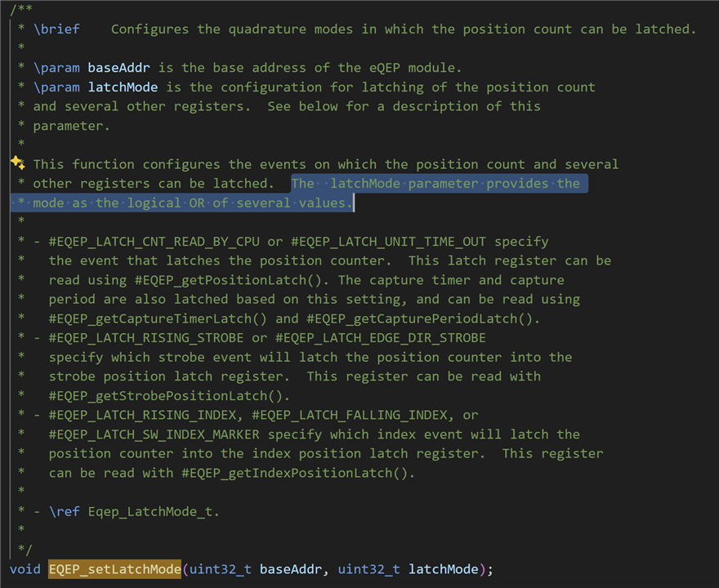
Task: Click the Eqep_LatchMode_t reference after \ref
Action: (154, 511)
